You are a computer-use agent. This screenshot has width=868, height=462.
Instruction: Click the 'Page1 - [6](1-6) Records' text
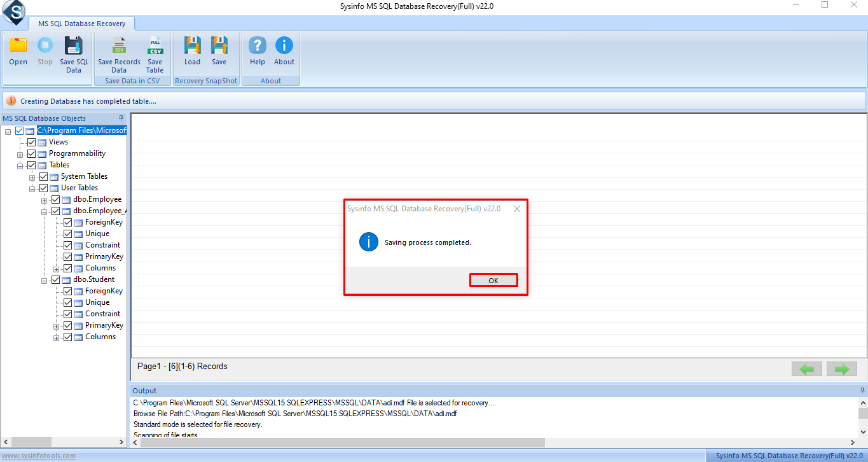183,367
